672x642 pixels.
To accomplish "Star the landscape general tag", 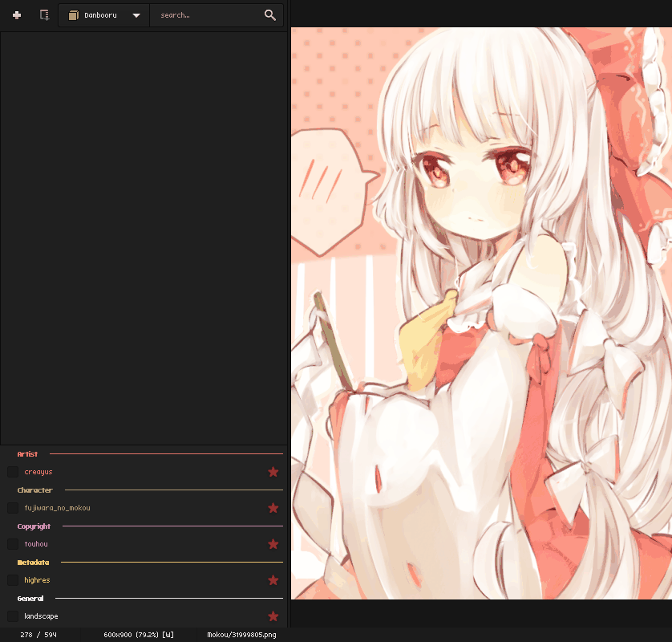I will pos(273,616).
